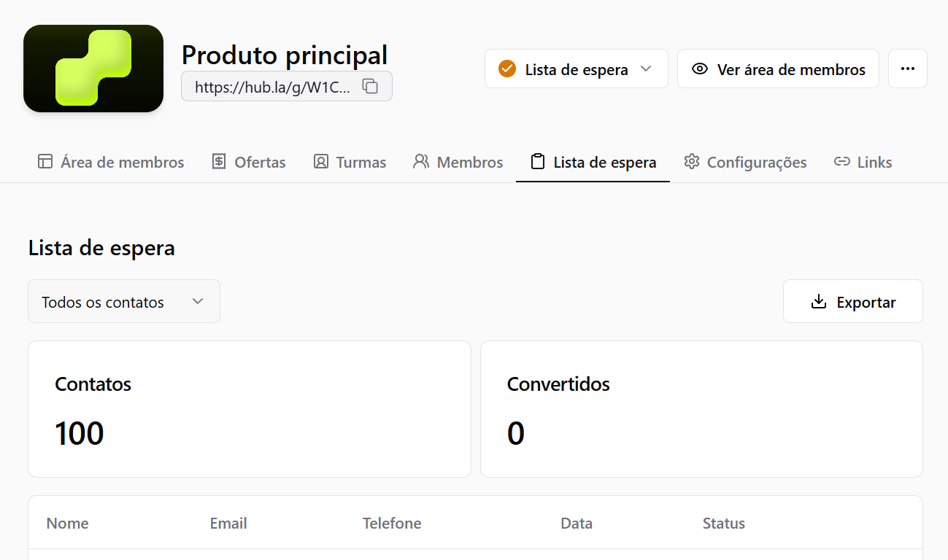948x560 pixels.
Task: Click the green product logo thumbnail
Action: (93, 69)
